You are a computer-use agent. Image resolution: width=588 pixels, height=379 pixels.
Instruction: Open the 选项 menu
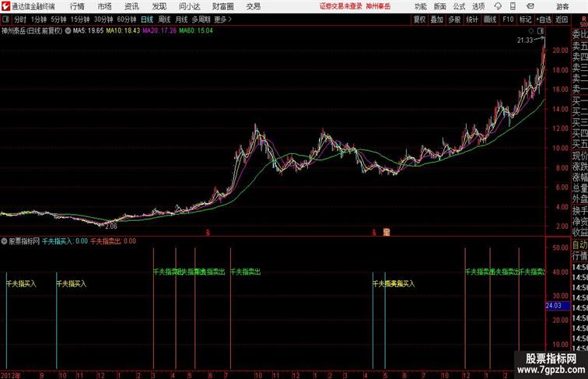click(x=478, y=6)
